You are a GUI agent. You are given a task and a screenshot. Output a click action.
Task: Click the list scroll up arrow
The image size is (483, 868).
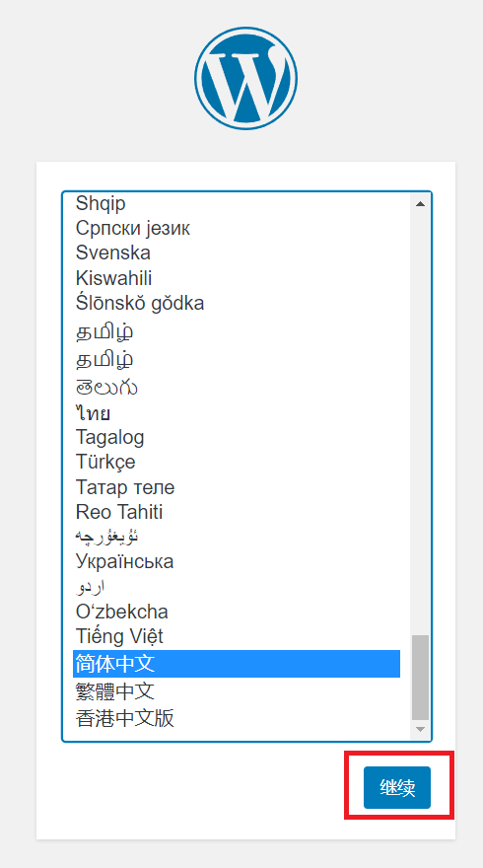[420, 204]
